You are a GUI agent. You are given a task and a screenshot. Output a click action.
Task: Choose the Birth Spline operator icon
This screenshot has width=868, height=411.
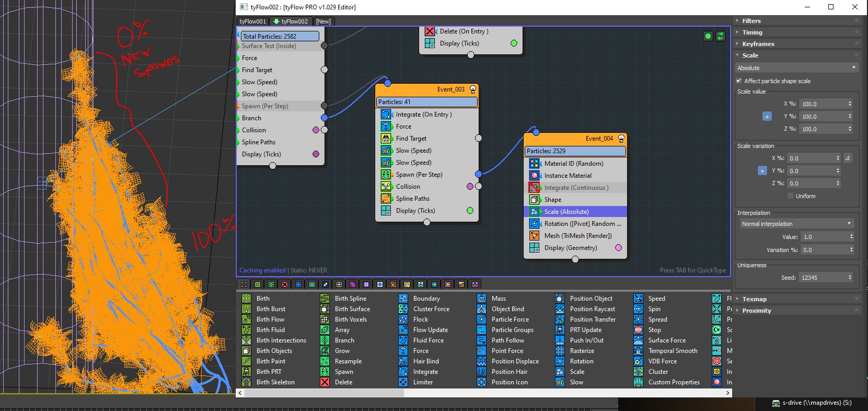click(x=325, y=299)
